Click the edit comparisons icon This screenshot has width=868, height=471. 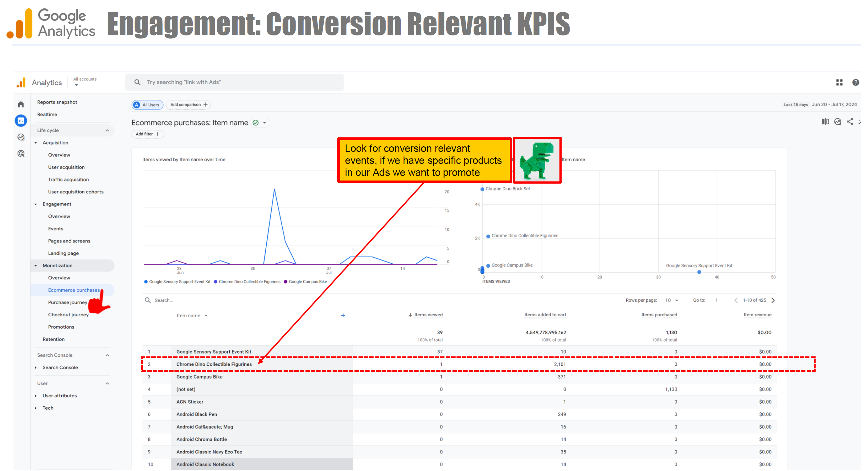tap(825, 122)
